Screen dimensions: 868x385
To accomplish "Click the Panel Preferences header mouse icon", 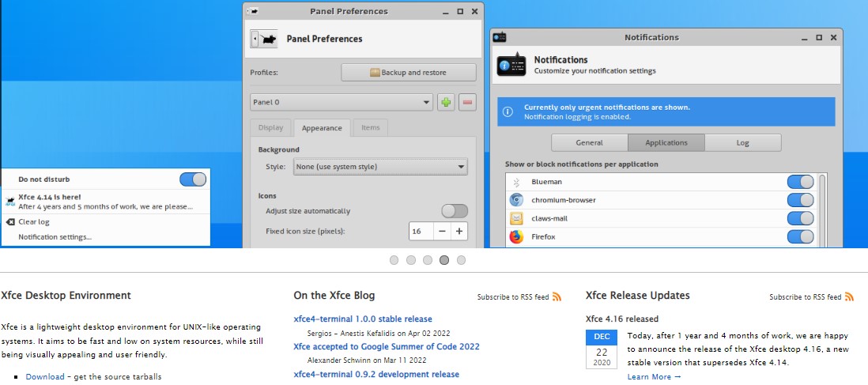I will [x=264, y=39].
